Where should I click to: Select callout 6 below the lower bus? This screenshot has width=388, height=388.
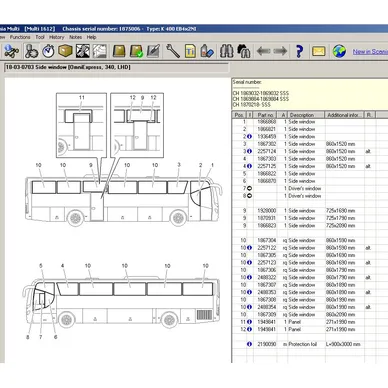tap(56, 337)
